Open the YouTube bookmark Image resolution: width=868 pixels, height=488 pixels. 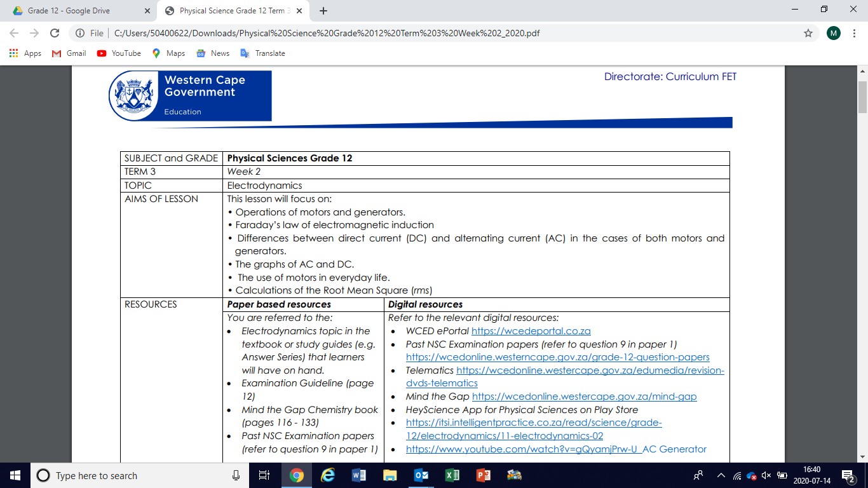point(119,53)
